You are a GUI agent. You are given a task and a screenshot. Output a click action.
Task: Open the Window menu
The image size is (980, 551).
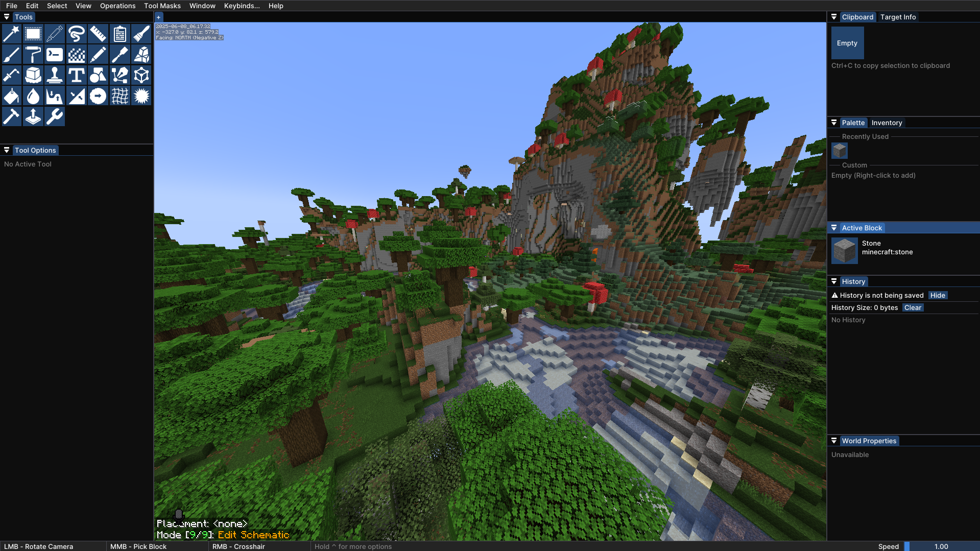(x=202, y=6)
